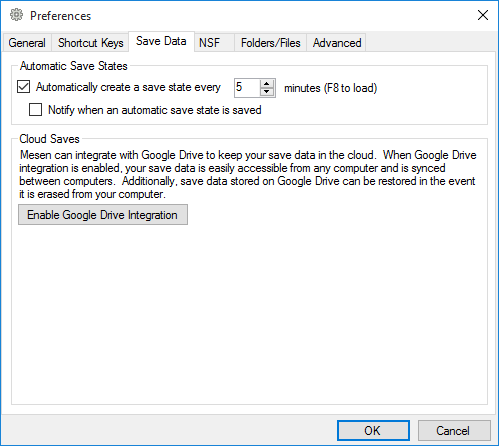The height and width of the screenshot is (446, 499).
Task: Focus the minutes number input field
Action: 247,88
